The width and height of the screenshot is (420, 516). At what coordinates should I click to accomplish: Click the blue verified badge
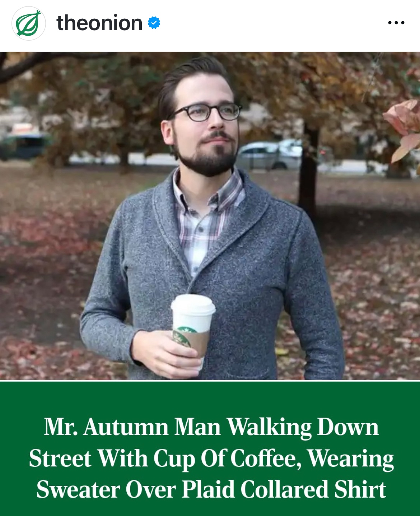154,23
